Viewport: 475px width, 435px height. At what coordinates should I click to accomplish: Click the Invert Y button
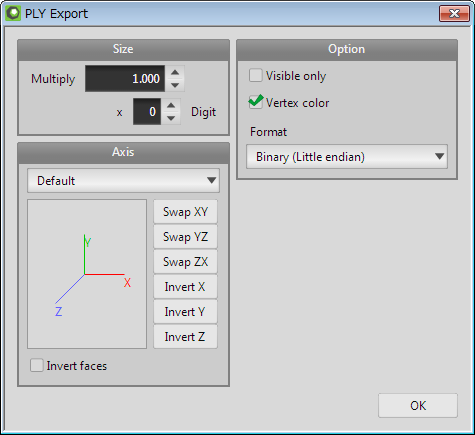pyautogui.click(x=185, y=312)
